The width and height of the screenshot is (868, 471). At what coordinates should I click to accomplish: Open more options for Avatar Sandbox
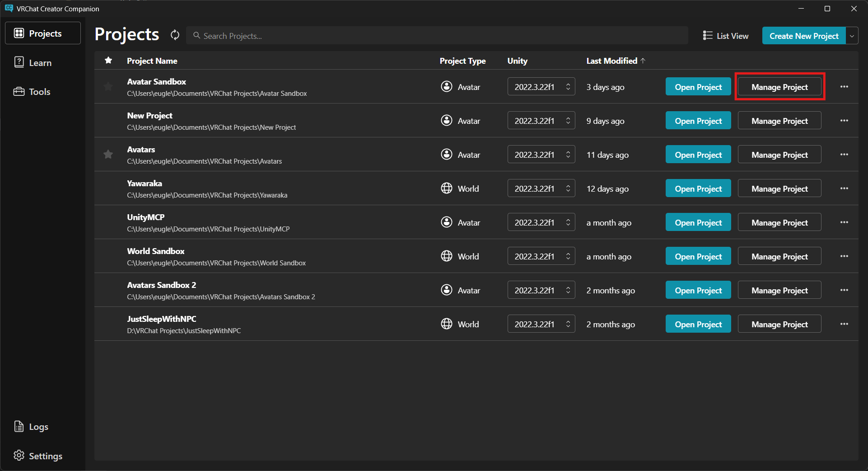844,86
